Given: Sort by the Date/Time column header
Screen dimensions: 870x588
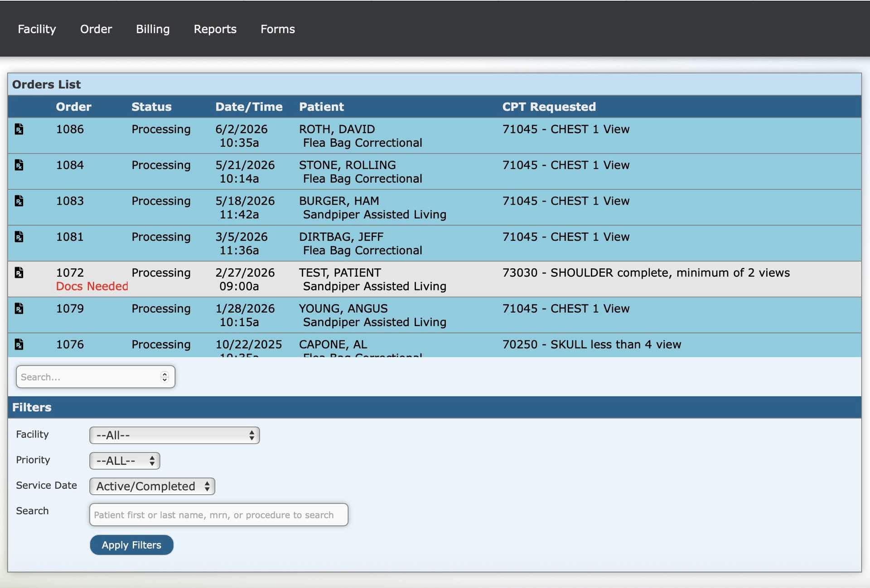Looking at the screenshot, I should tap(249, 107).
